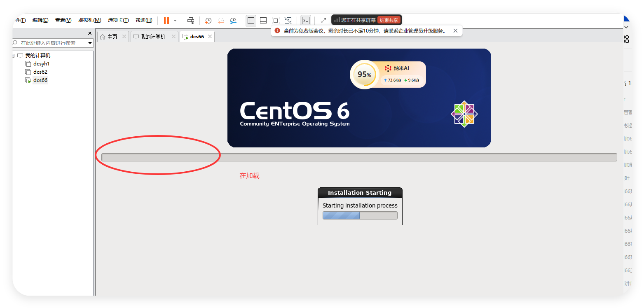The image size is (644, 308).
Task: Click the 73.6K/s upload speed
Action: click(x=392, y=80)
